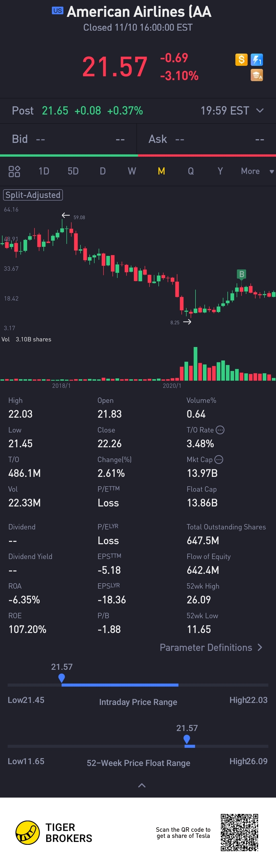
Task: Tap the stacked layers A icon
Action: click(x=257, y=75)
